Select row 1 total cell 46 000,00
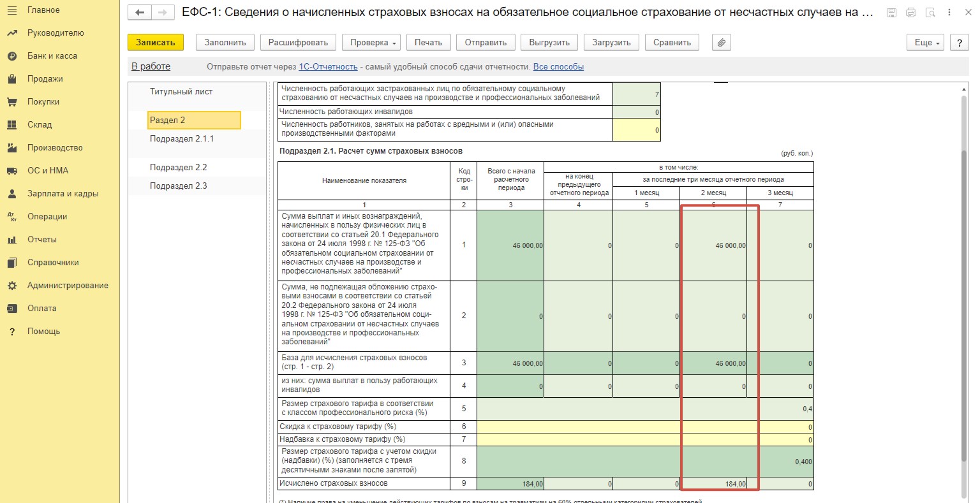This screenshot has height=503, width=980. pos(510,245)
